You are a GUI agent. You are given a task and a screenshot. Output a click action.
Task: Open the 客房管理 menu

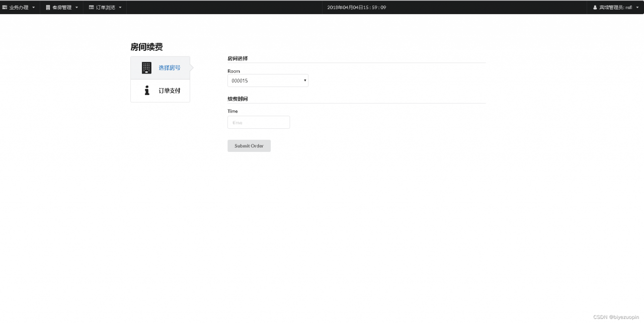61,8
